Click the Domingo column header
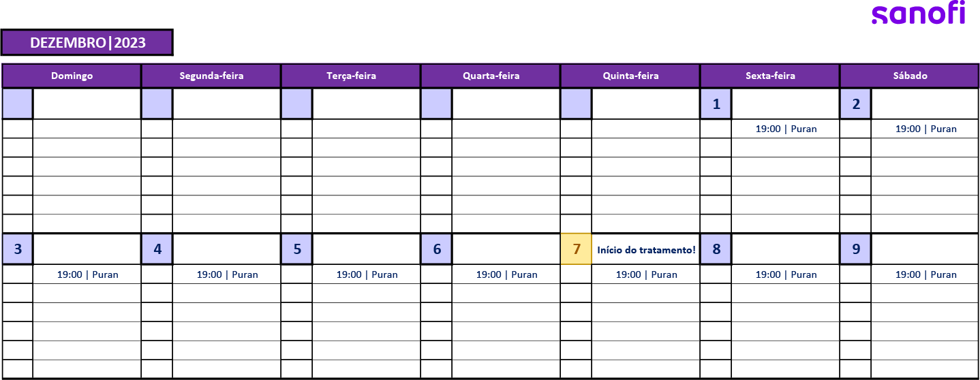The width and height of the screenshot is (980, 380). pos(72,76)
